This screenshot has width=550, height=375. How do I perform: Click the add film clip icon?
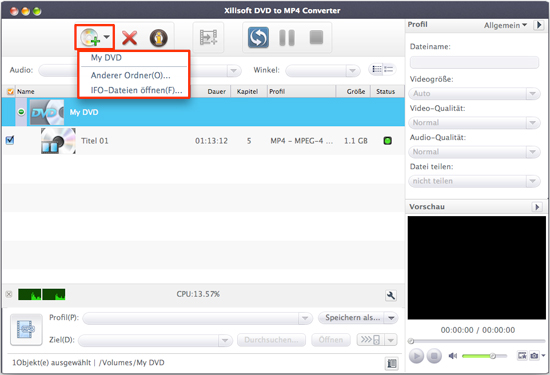[x=208, y=38]
